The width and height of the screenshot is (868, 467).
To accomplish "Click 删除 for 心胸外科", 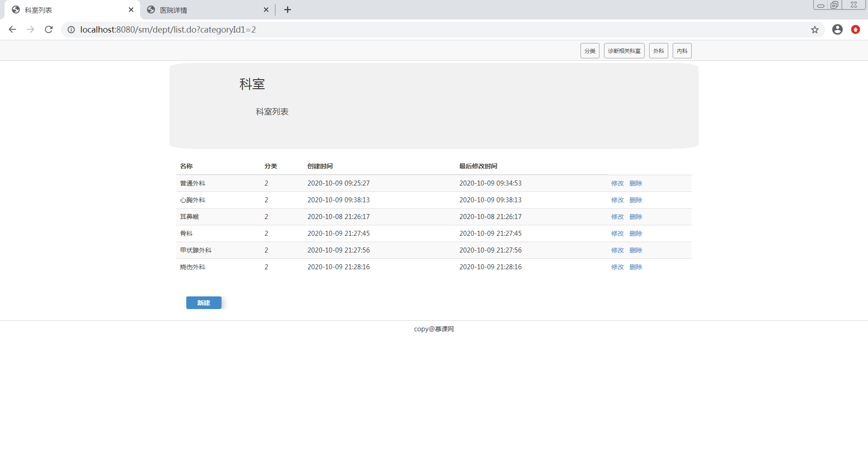I will pos(636,200).
